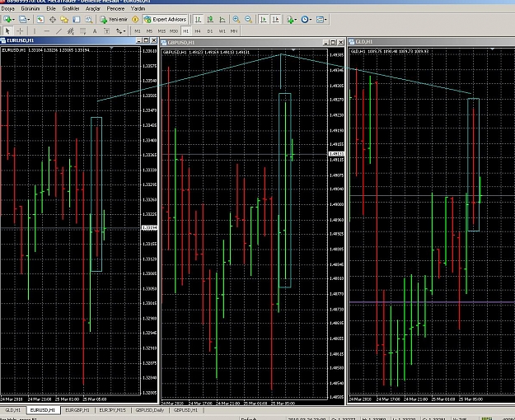Click the chart shift marker atop GBPUSD chart
Screen dimensions: 515x420
tap(293, 50)
